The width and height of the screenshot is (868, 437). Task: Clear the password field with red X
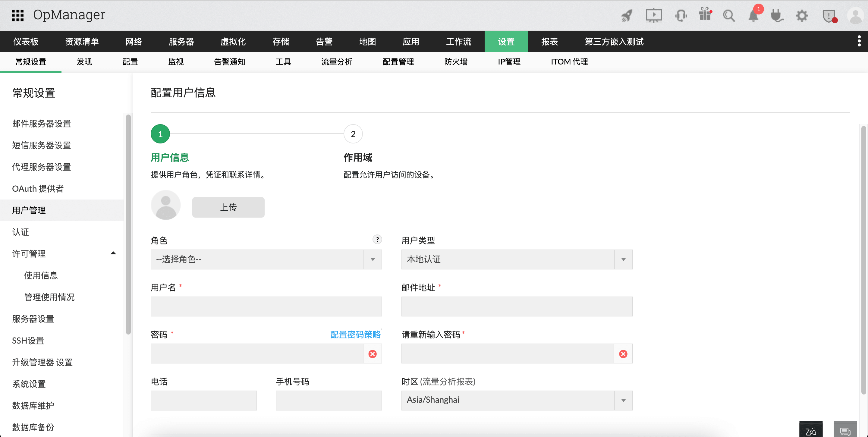click(x=372, y=354)
